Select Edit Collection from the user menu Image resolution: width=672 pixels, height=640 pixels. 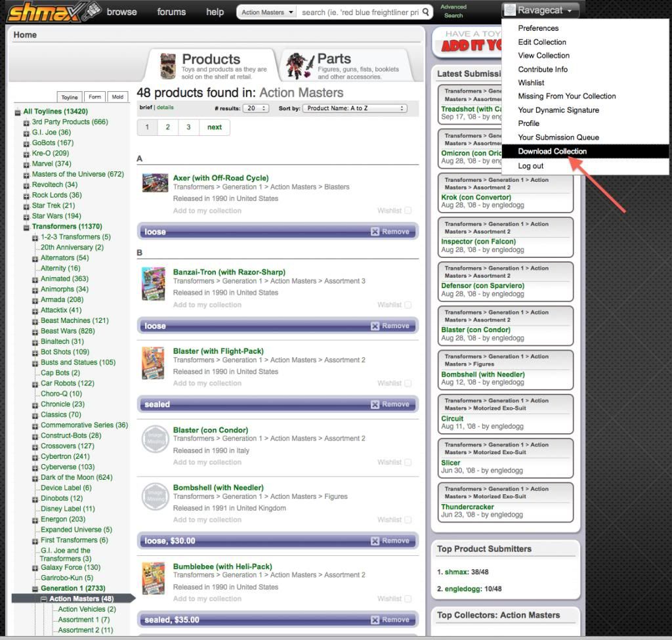click(541, 42)
